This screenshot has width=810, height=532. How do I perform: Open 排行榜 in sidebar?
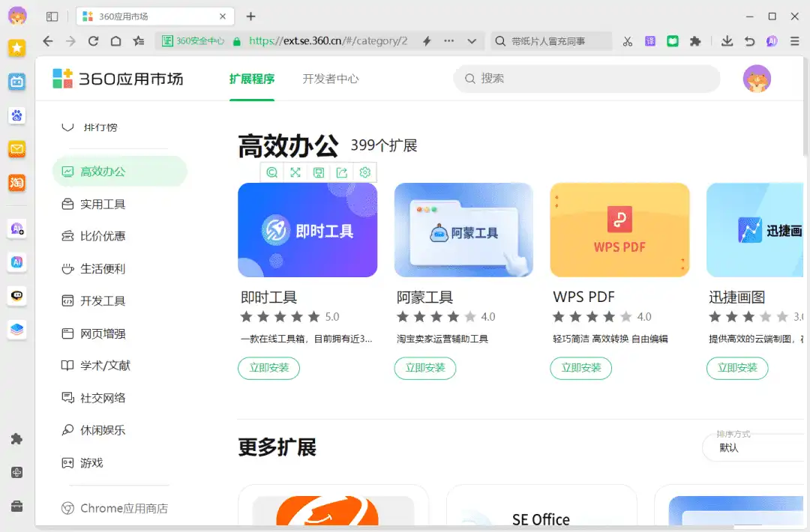[90, 127]
